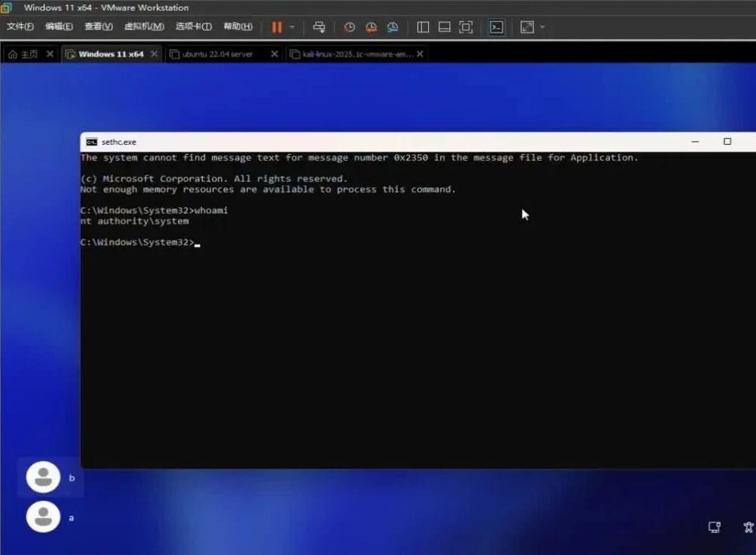Click the command prompt input line
The image size is (756, 555).
pyautogui.click(x=140, y=243)
